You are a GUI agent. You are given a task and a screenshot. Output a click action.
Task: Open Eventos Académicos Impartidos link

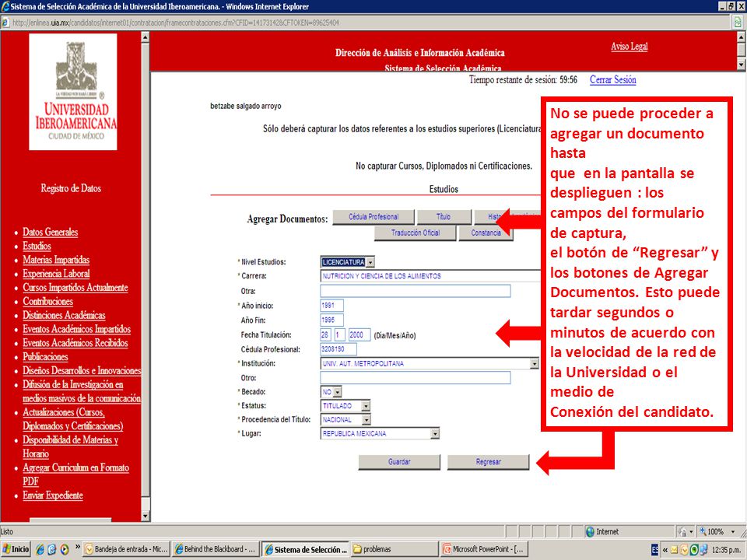coord(76,328)
